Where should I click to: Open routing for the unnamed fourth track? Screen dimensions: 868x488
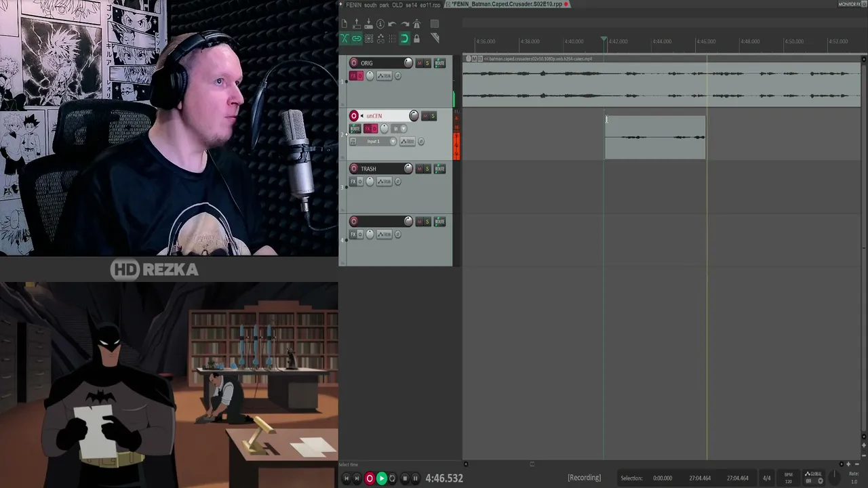[439, 222]
